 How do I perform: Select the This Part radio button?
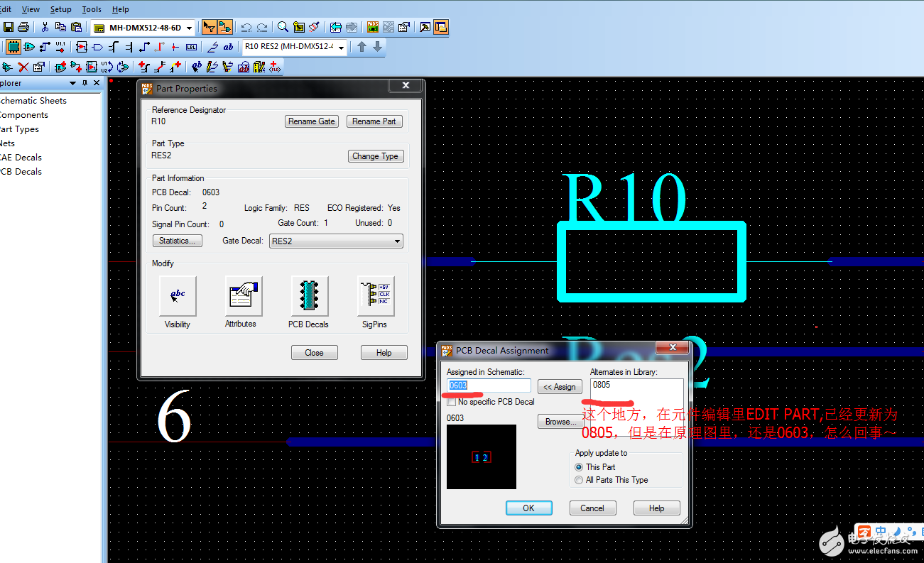(579, 467)
